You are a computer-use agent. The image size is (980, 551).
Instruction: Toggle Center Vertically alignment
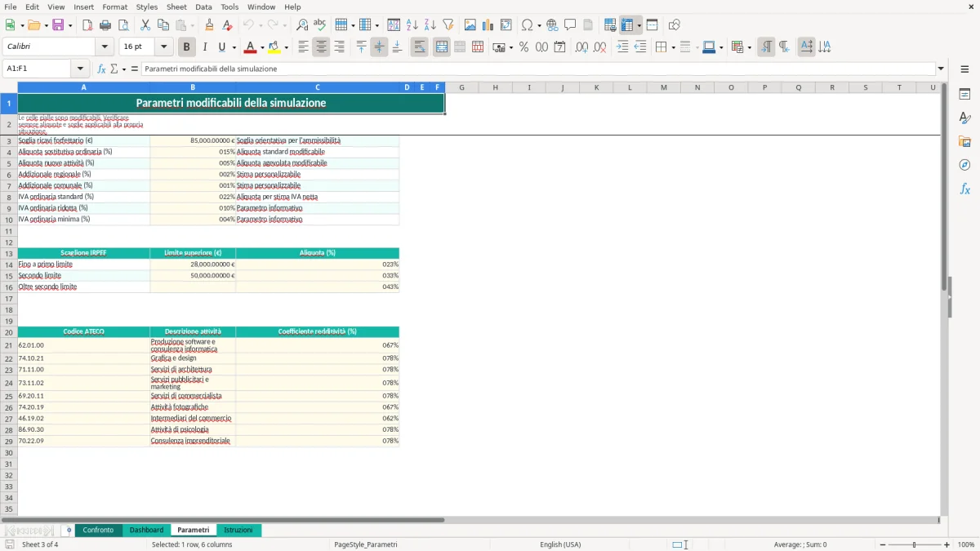pyautogui.click(x=379, y=47)
